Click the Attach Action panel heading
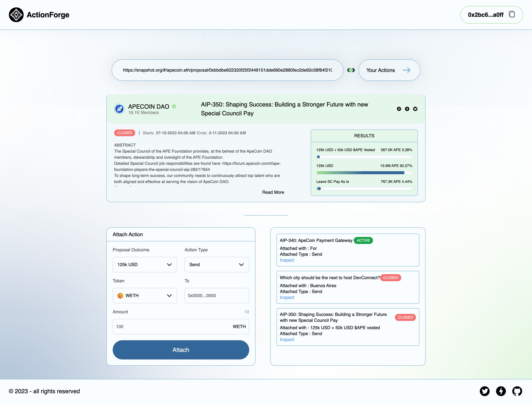 coord(128,235)
